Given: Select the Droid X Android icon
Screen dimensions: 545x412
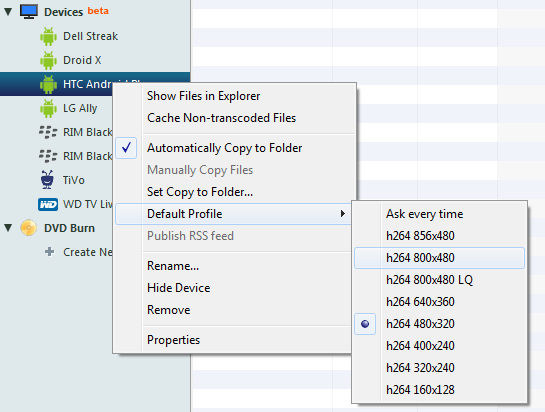Looking at the screenshot, I should point(48,60).
